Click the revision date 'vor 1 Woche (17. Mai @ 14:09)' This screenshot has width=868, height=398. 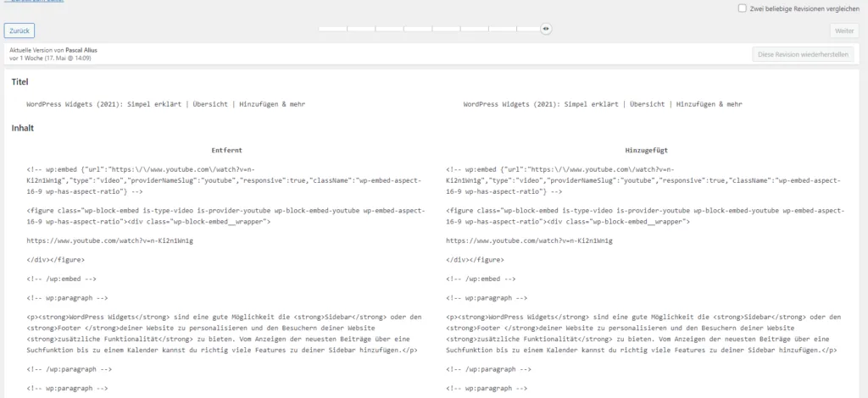[x=50, y=58]
